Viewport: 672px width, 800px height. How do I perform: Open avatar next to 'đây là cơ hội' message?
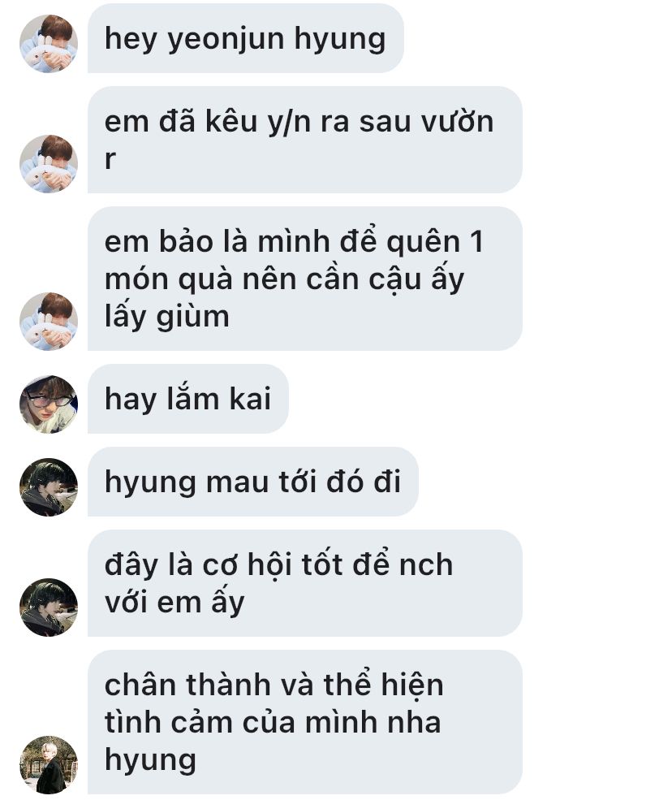click(x=49, y=608)
